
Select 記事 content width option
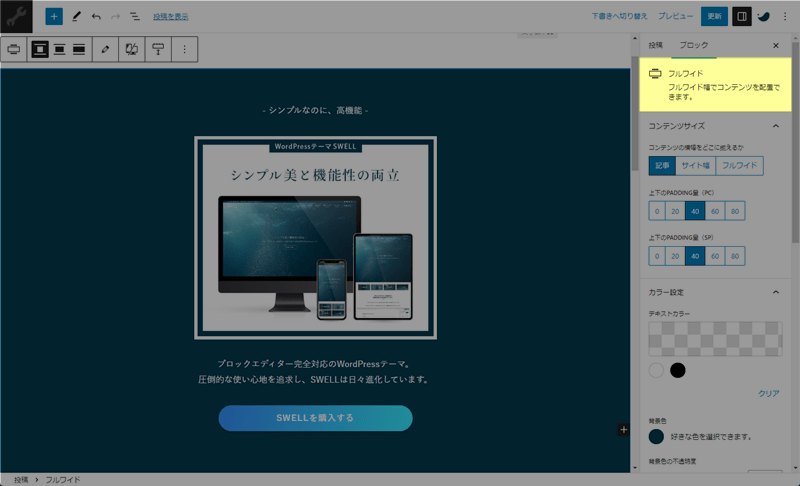pyautogui.click(x=662, y=166)
